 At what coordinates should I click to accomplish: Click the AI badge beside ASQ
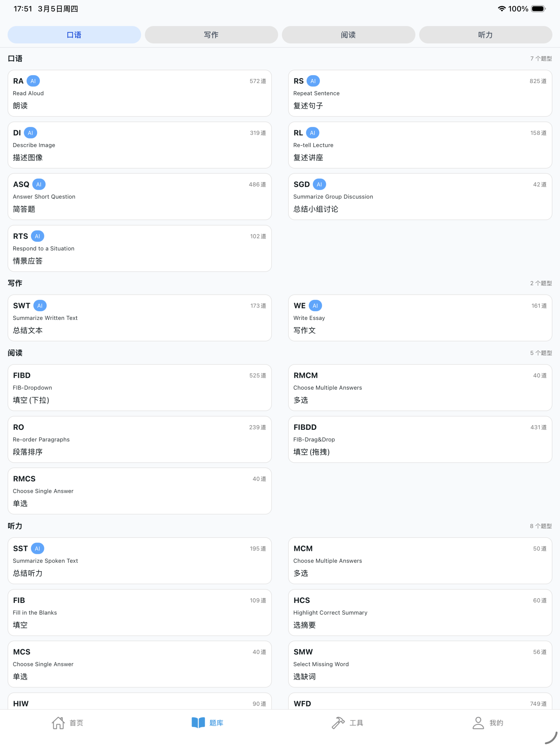[x=39, y=184]
